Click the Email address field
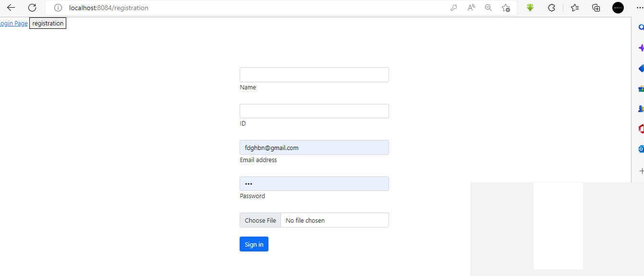 click(x=314, y=148)
